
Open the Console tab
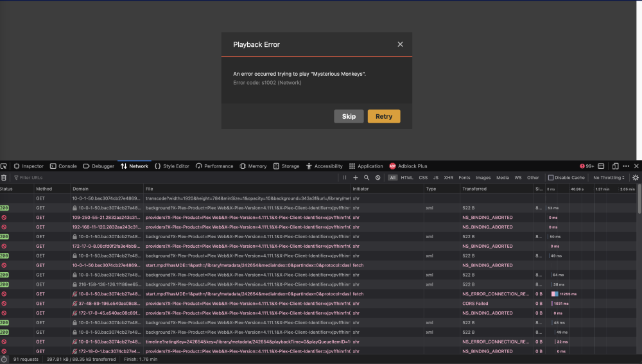64,166
